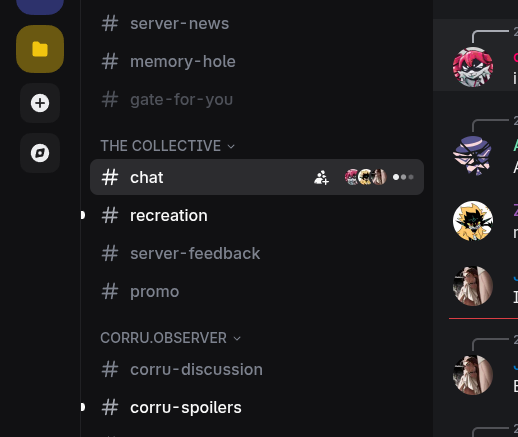Switch to the unread corru-spoilers channel

point(257,407)
